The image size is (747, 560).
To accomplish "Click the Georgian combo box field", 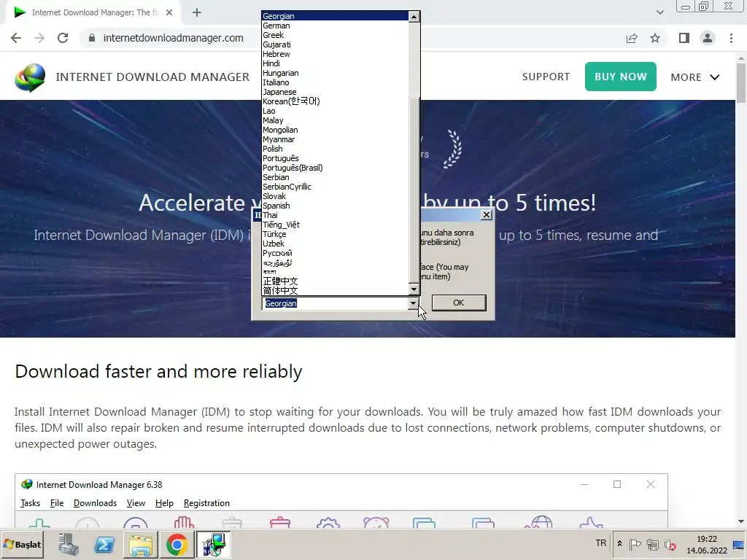I will pyautogui.click(x=335, y=303).
